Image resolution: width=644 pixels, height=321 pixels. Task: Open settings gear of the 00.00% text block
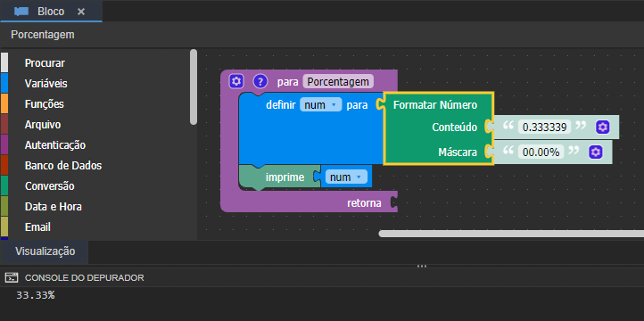pos(595,152)
